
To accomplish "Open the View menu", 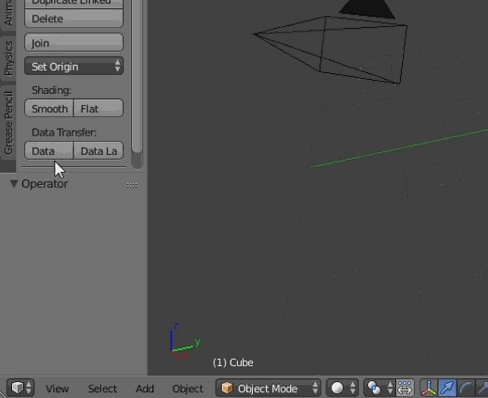I will 57,389.
